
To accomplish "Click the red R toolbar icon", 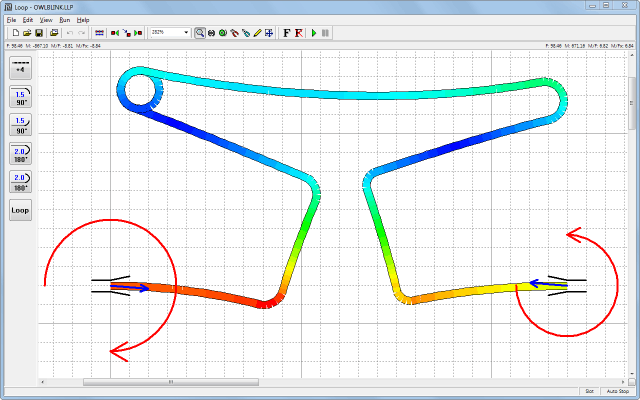I will tap(299, 33).
